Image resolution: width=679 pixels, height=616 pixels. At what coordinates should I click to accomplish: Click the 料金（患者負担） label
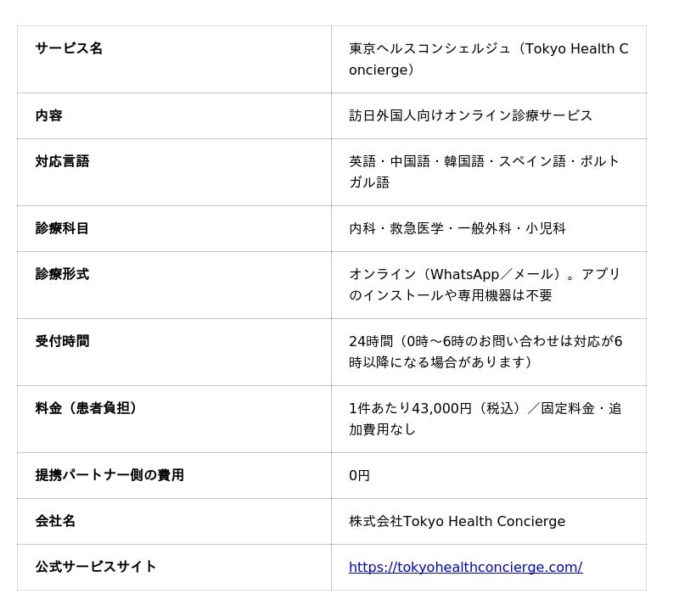pos(86,408)
